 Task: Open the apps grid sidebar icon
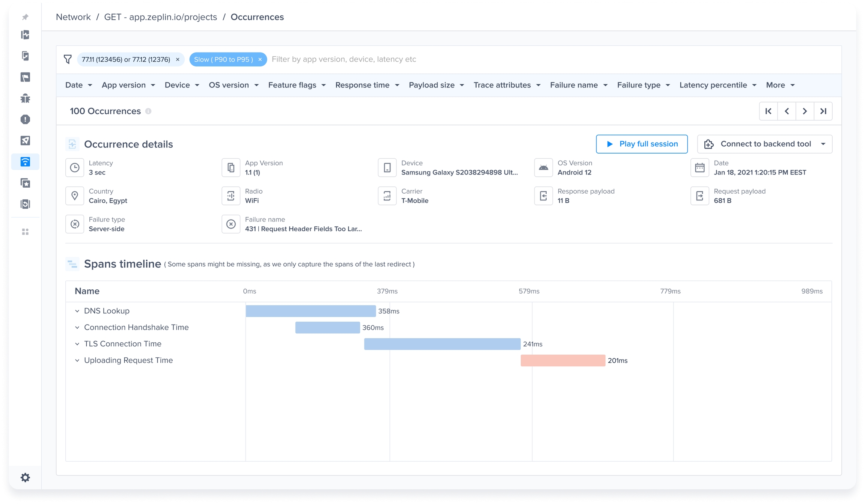click(25, 232)
